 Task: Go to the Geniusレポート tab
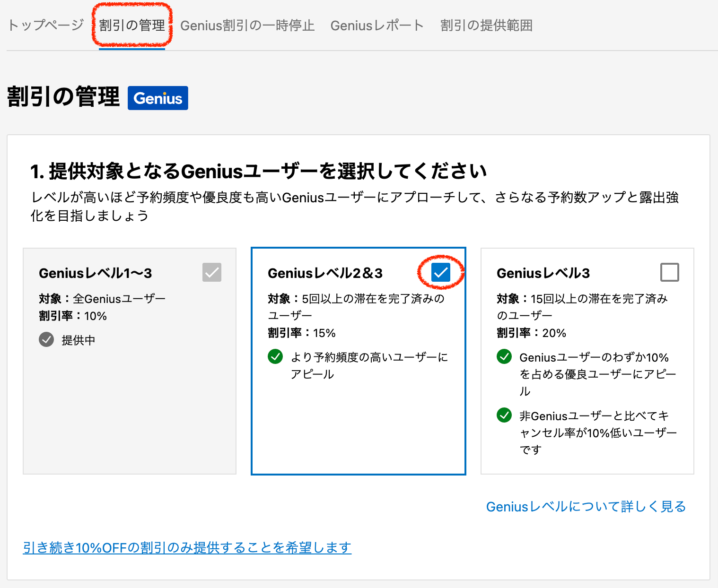(377, 25)
